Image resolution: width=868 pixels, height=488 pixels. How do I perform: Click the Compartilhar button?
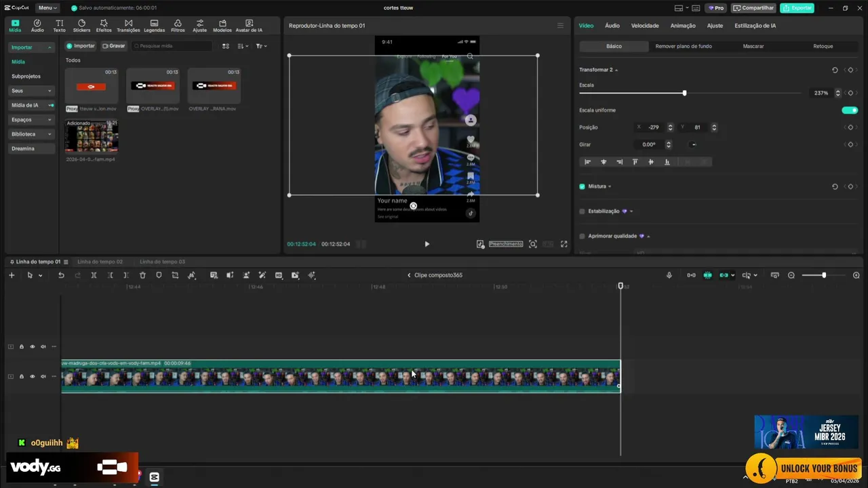point(753,8)
